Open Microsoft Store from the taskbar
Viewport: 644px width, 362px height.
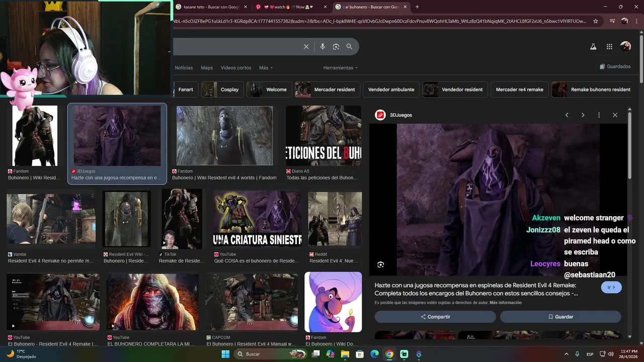click(360, 354)
